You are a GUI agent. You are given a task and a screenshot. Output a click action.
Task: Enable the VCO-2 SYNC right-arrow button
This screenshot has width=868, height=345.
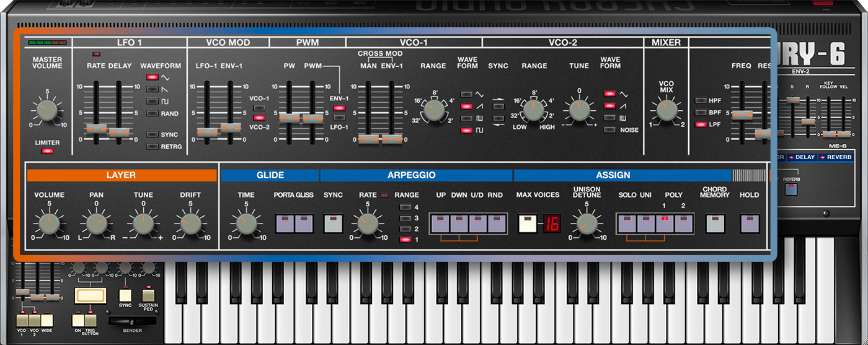pyautogui.click(x=498, y=107)
